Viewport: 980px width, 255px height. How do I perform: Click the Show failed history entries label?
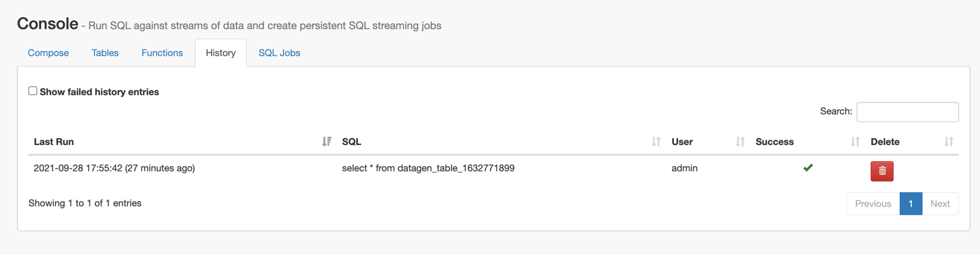(x=99, y=92)
